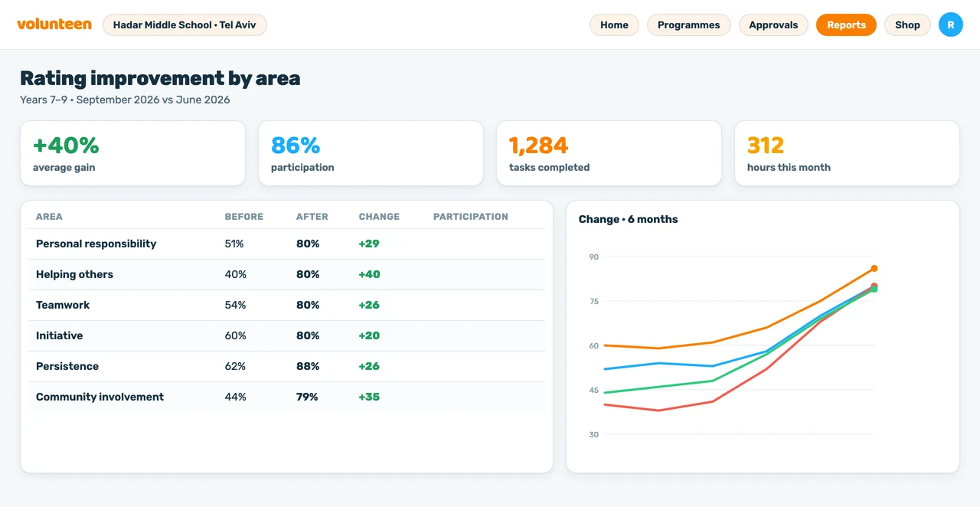Select the 312 hours this month card

point(847,153)
